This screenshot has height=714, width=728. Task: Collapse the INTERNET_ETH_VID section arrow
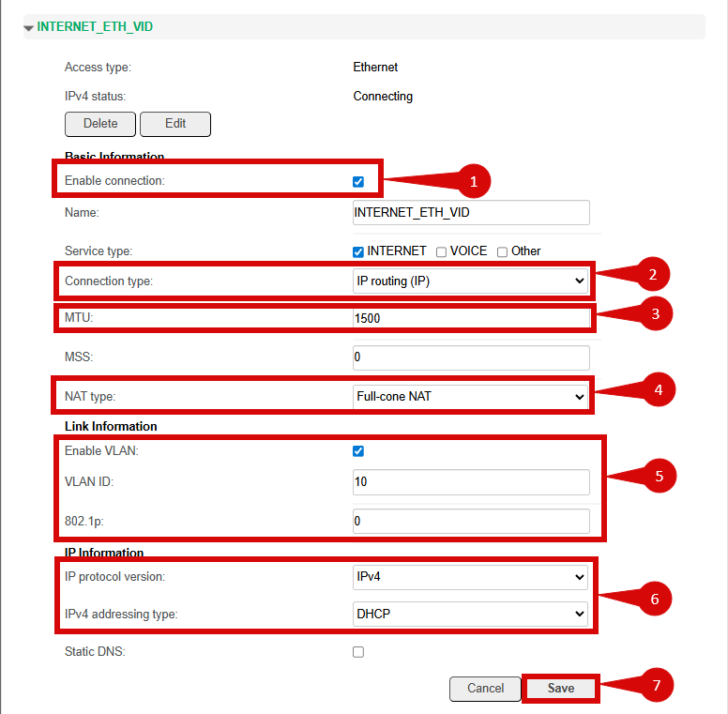click(28, 28)
